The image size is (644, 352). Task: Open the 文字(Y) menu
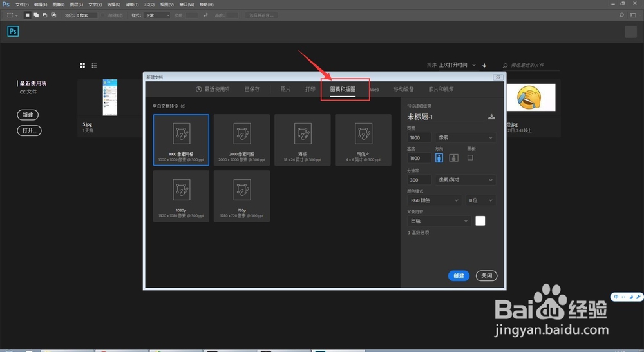[x=95, y=5]
